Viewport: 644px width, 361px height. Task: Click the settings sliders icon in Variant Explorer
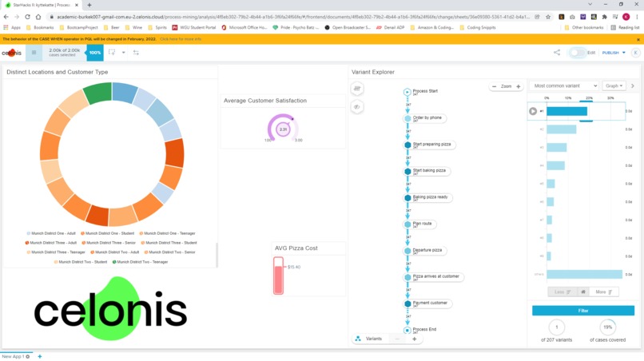[357, 89]
